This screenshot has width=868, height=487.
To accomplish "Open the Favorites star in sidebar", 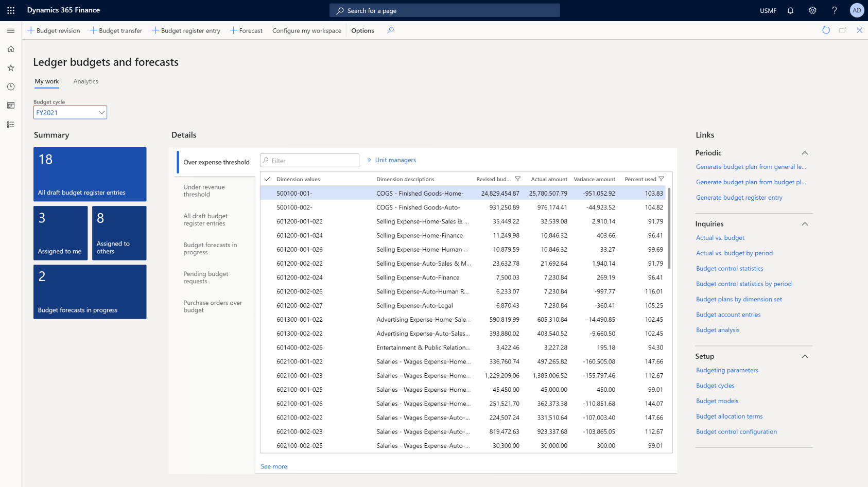I will [11, 68].
